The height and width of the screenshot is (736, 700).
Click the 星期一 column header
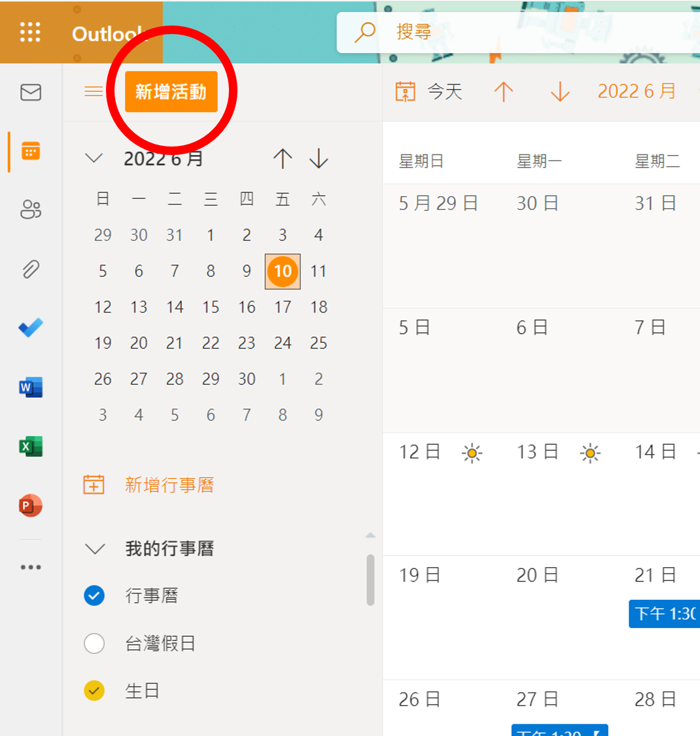(539, 162)
